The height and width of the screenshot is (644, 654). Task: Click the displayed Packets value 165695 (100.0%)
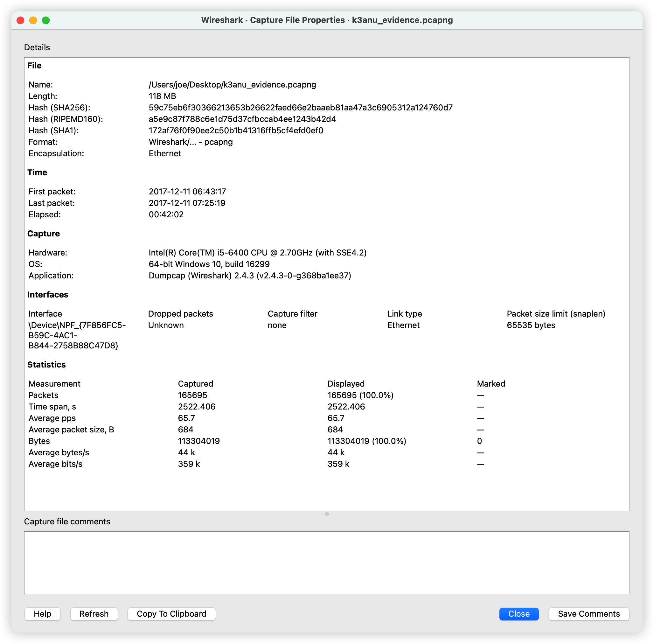pos(360,395)
